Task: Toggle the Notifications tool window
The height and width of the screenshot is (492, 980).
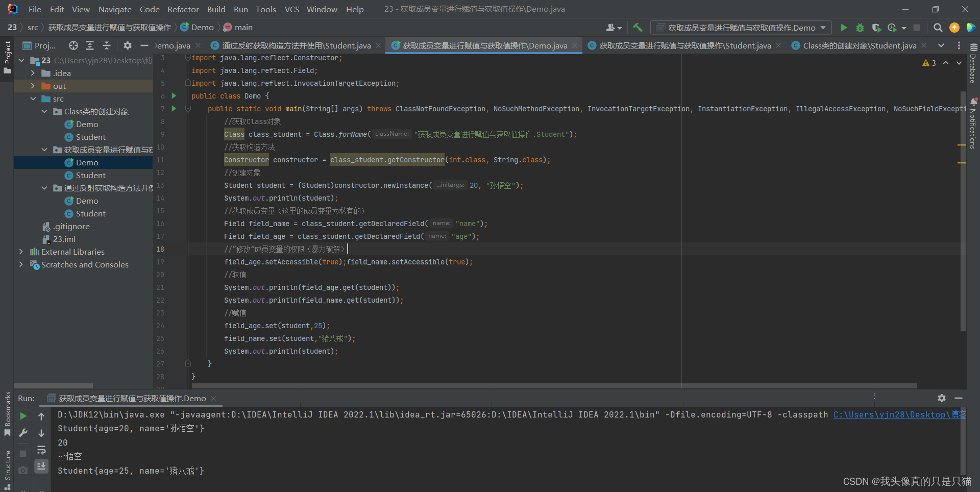Action: 973,123
